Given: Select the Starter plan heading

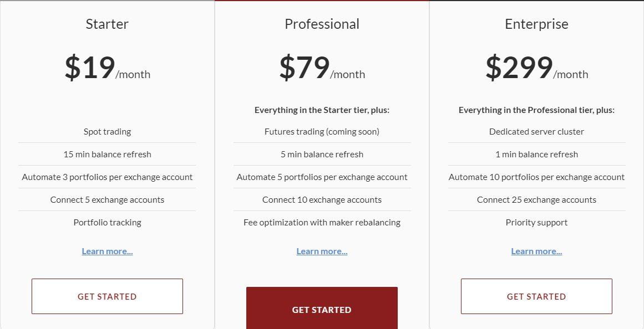Looking at the screenshot, I should (107, 24).
